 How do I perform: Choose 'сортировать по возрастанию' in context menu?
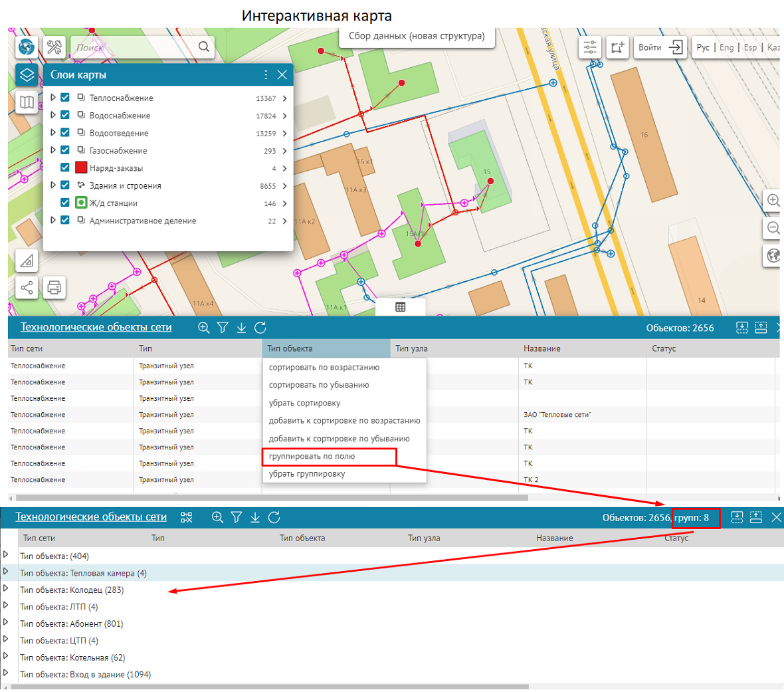pyautogui.click(x=324, y=368)
